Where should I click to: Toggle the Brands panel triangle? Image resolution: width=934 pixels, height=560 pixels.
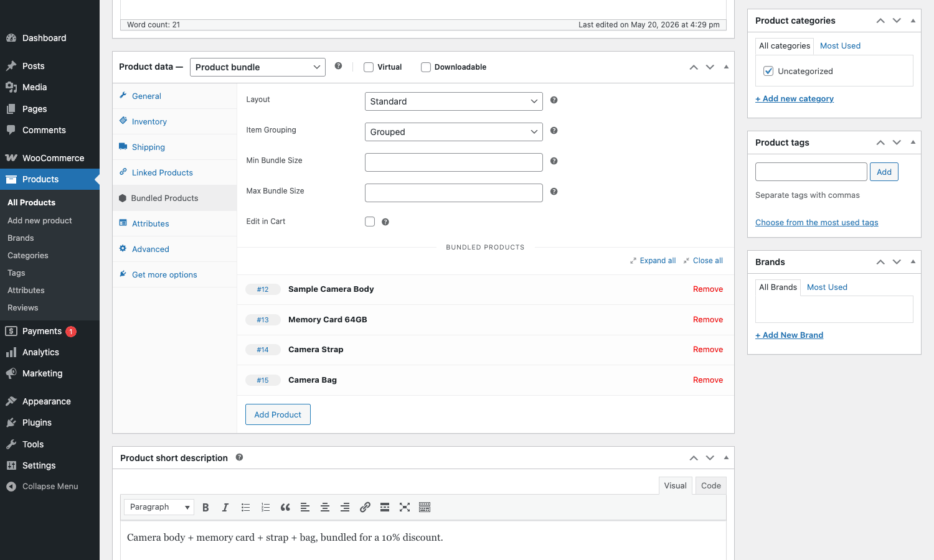point(913,262)
